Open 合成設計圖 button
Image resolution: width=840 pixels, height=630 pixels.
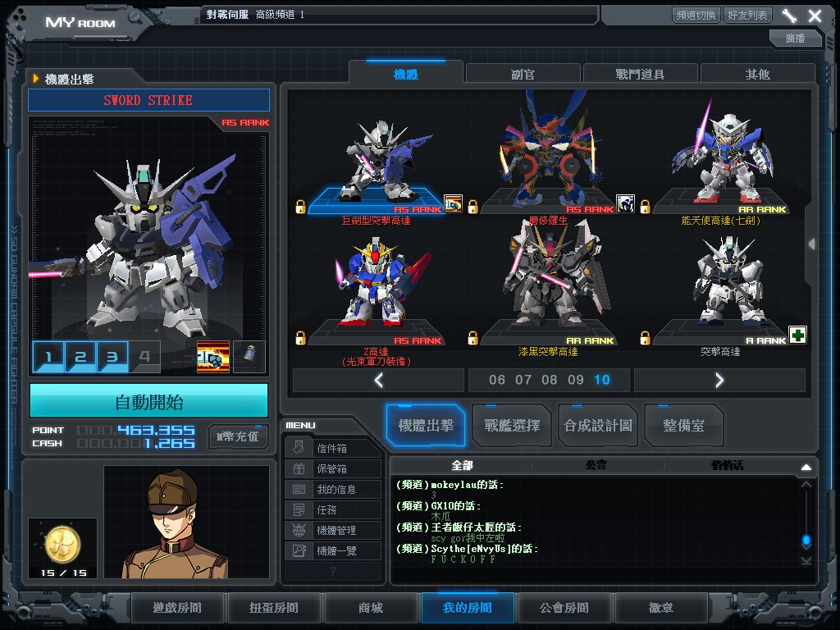pyautogui.click(x=598, y=426)
